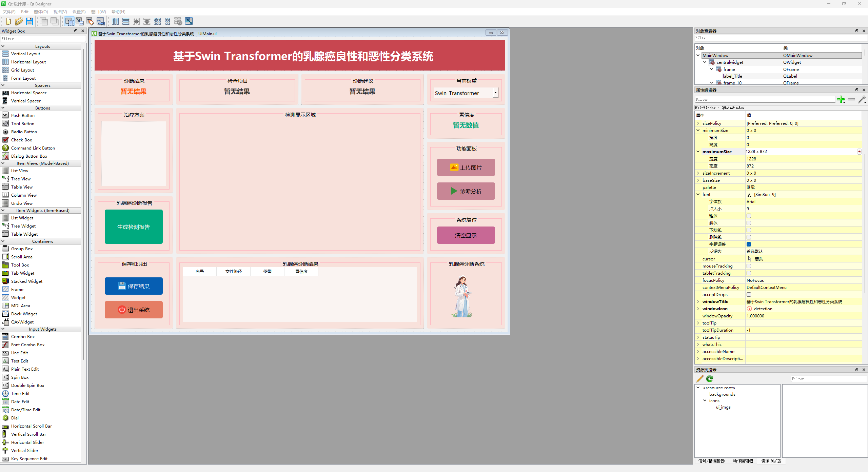Toggle the mouseTracking property checkbox
This screenshot has width=868, height=472.
[749, 266]
